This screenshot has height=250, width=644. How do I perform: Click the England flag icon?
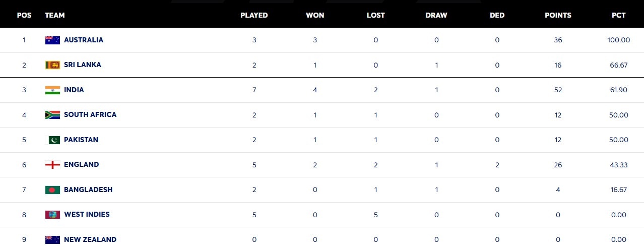52,165
